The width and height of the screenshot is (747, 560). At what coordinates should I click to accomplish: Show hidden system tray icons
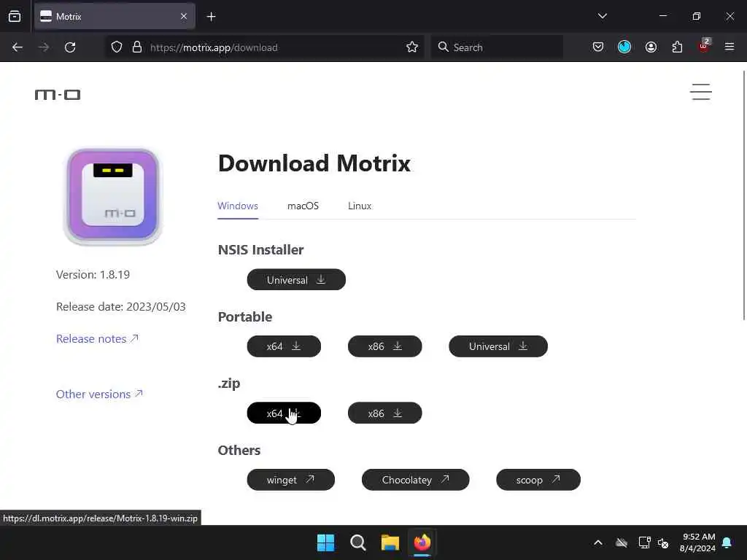[598, 542]
